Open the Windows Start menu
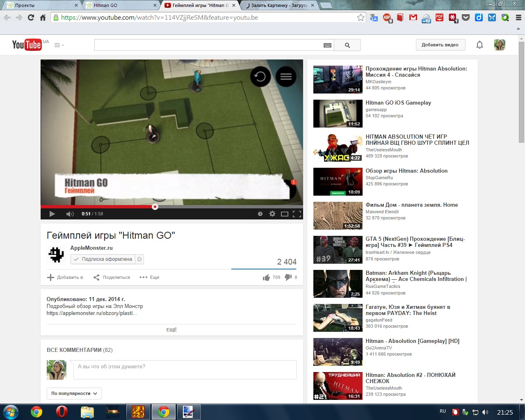Viewport: 525px width, 420px height. click(x=11, y=412)
